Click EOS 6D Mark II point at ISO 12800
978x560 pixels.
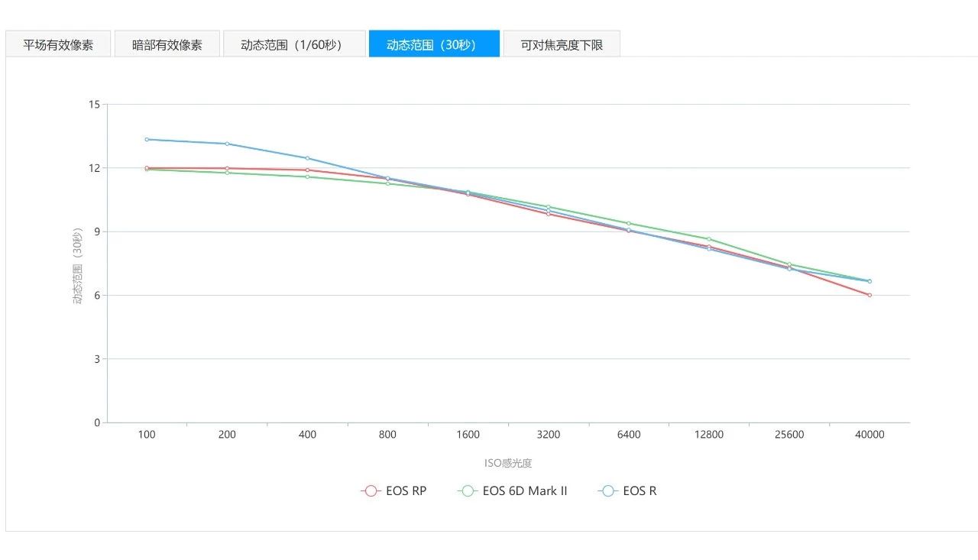[709, 239]
